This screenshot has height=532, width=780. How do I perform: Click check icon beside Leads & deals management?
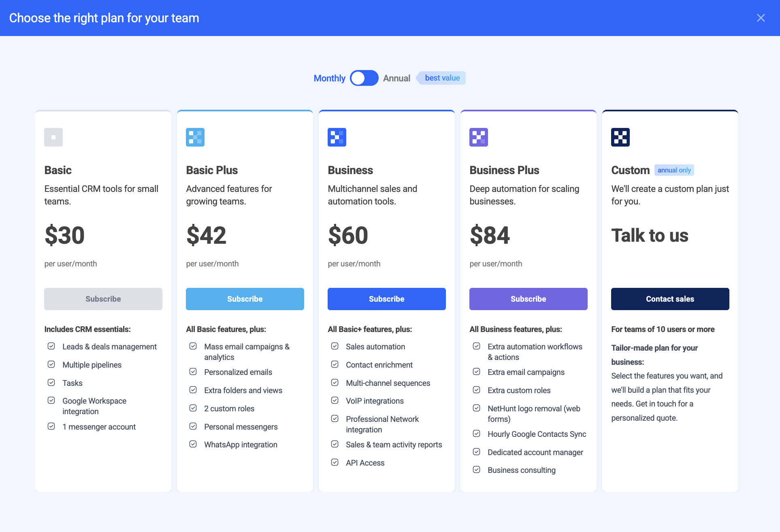tap(51, 346)
